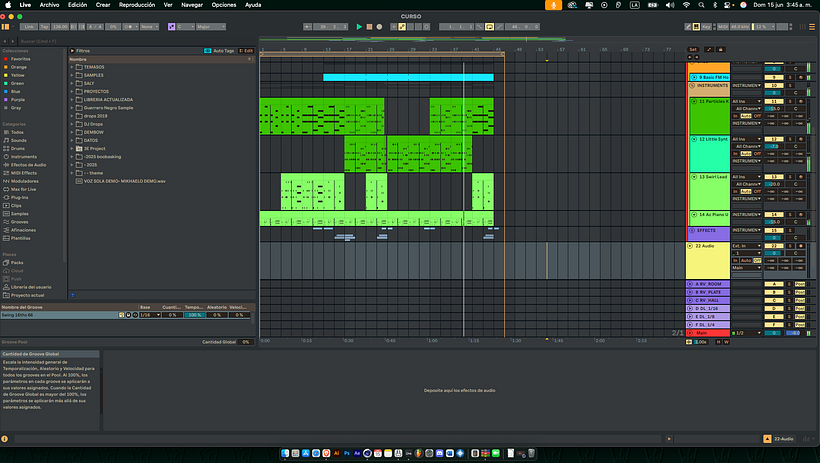Screen dimensions: 820x463
Task: Click the Tap tempo button
Action: tap(44, 27)
